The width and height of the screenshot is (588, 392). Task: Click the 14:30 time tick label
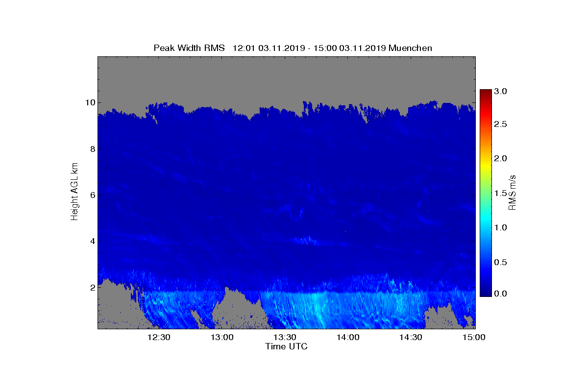(411, 337)
